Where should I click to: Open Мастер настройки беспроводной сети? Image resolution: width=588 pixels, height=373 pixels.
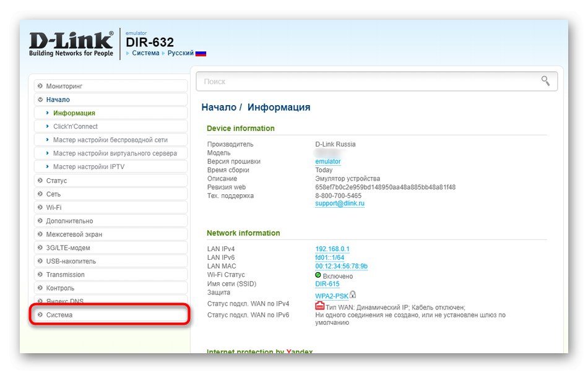click(x=110, y=140)
